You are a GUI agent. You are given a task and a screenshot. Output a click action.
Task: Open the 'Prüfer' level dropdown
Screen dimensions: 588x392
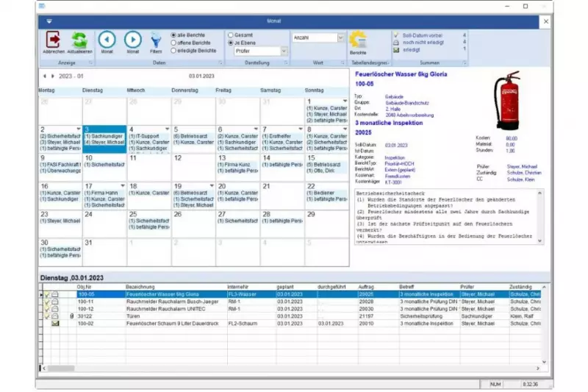(x=284, y=51)
